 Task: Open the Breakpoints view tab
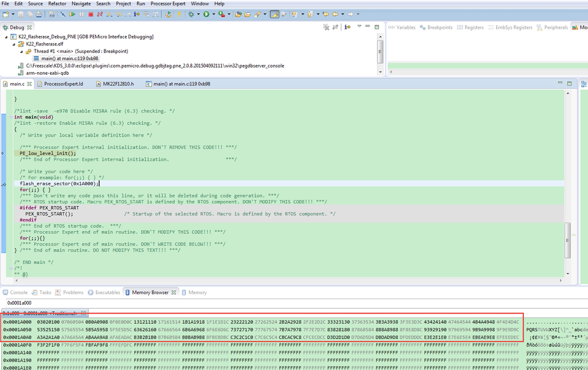[x=436, y=27]
